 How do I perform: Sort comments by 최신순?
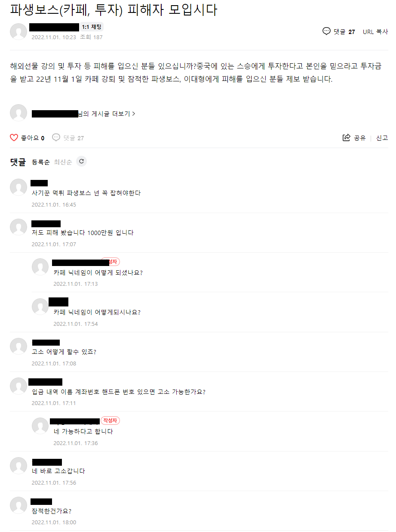(x=63, y=162)
